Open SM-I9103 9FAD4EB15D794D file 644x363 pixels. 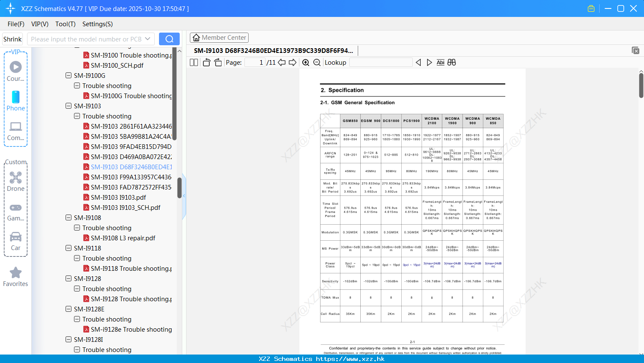click(131, 146)
